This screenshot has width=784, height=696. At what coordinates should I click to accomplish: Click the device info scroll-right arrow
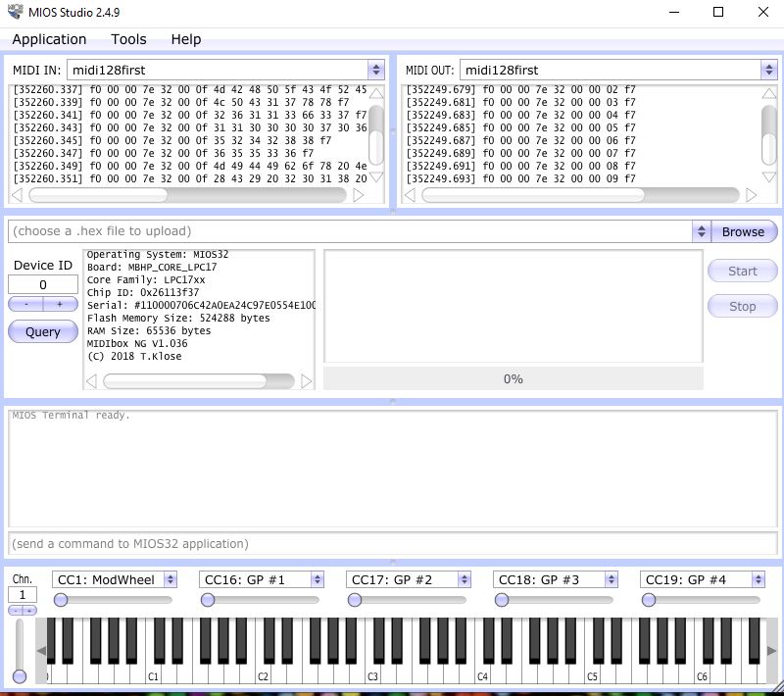tap(307, 381)
